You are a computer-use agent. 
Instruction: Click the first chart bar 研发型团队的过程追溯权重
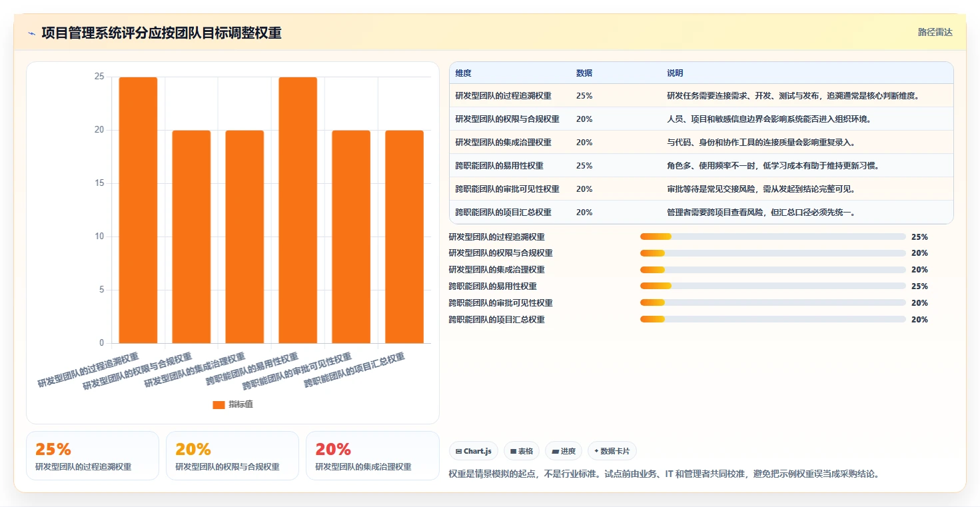click(x=139, y=210)
